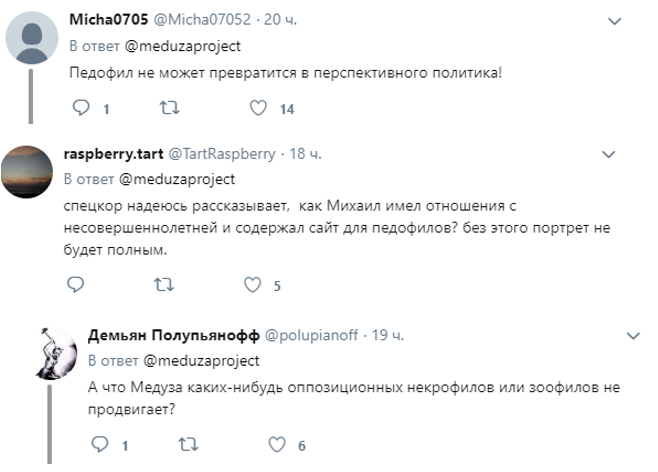Like the tweet with 6 likes

[277, 444]
